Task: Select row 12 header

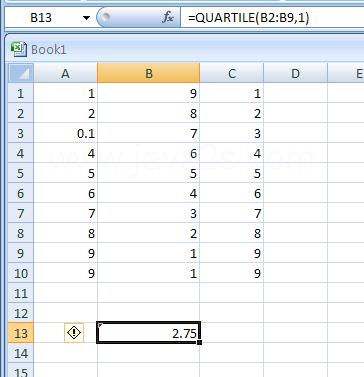Action: click(x=21, y=313)
